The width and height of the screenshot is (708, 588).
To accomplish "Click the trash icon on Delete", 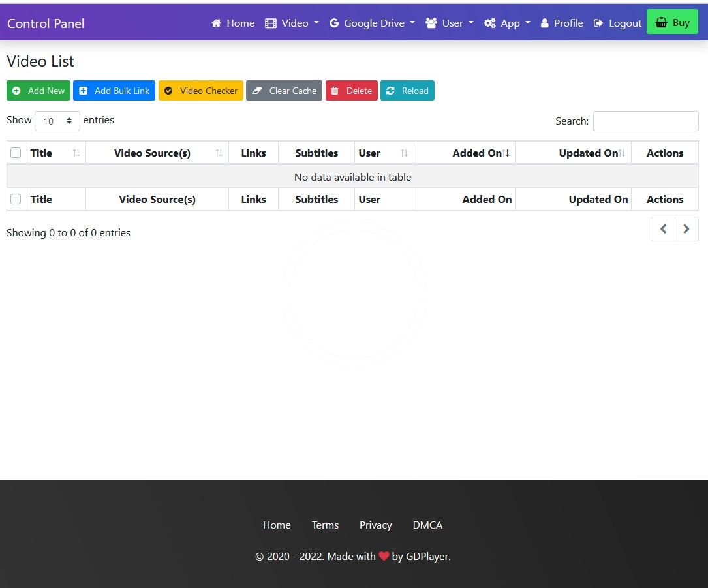I will click(335, 91).
